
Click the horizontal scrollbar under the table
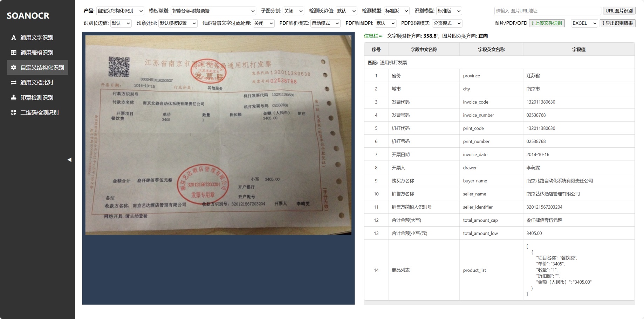[x=499, y=303]
